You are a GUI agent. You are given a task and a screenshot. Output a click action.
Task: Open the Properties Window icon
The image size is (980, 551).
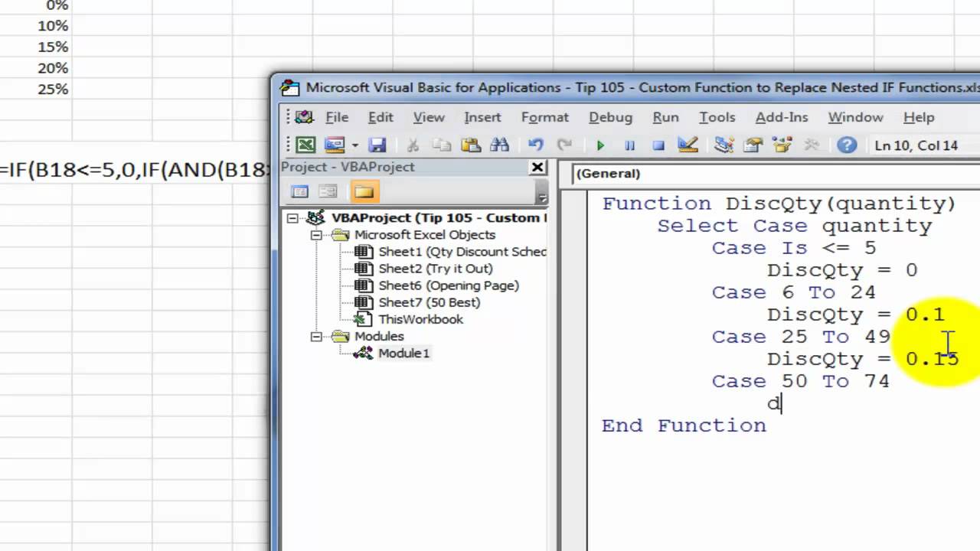753,145
